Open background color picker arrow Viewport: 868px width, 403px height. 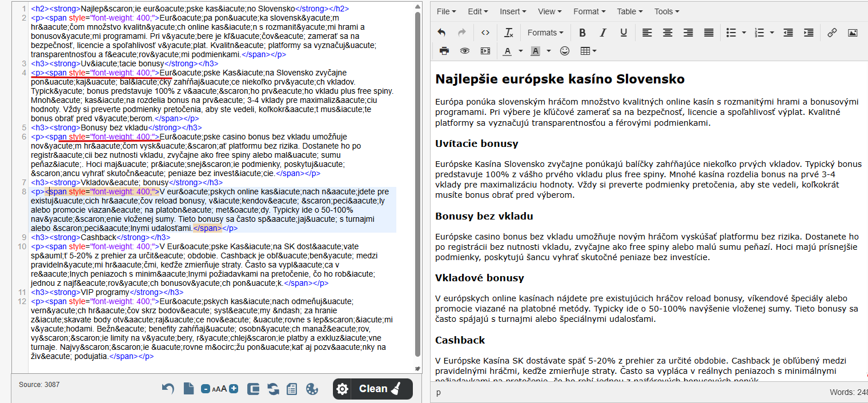(549, 51)
